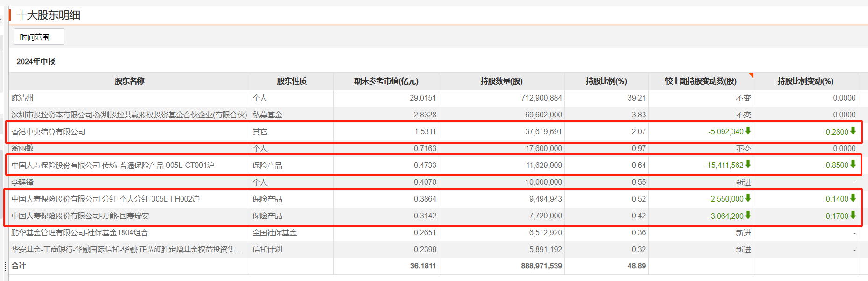Open the 时间范围 time range selector
The image size is (868, 281).
click(39, 37)
